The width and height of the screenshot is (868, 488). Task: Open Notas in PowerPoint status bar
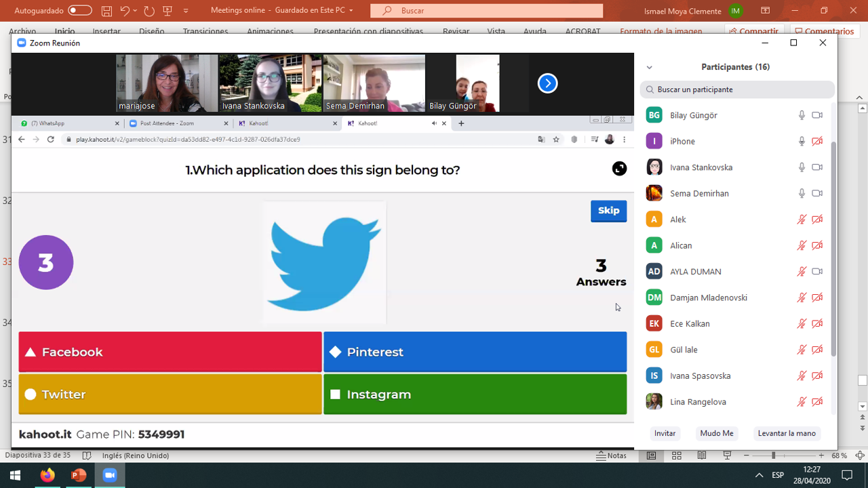click(x=612, y=455)
